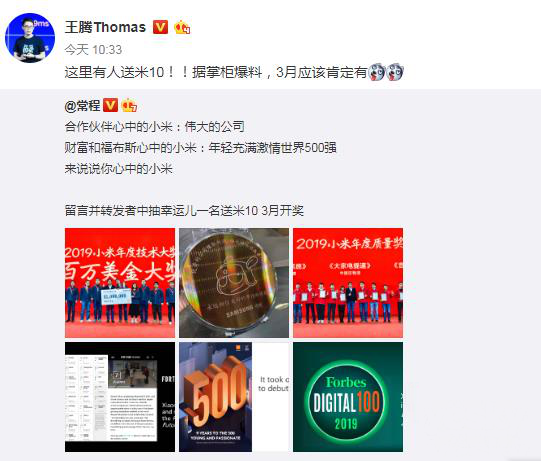Click the line 留言并转发者中抽幸运儿

click(x=136, y=210)
